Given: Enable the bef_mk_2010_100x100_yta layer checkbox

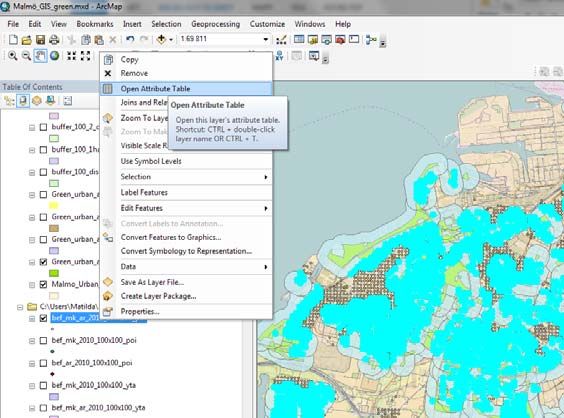Looking at the screenshot, I should (x=43, y=385).
